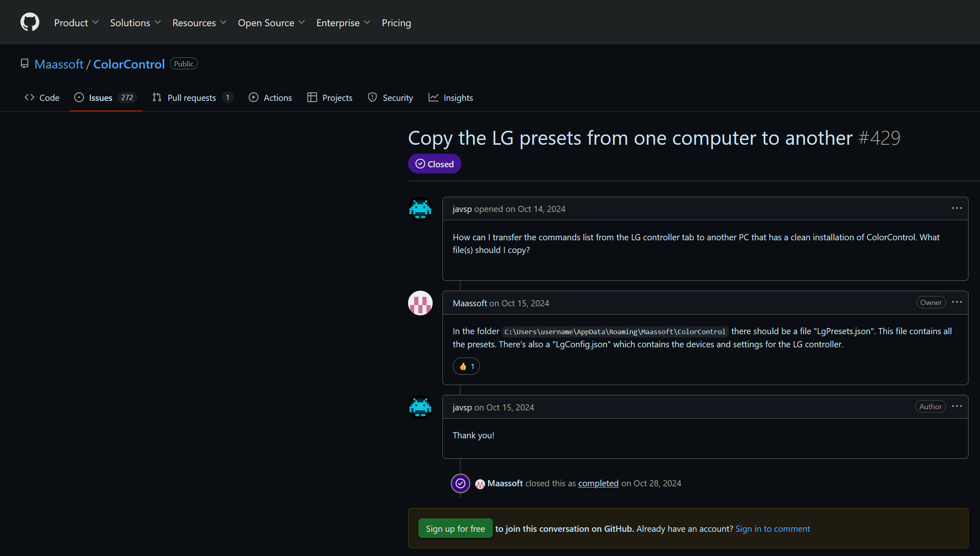This screenshot has height=556, width=980.
Task: Expand the Open Source dropdown menu
Action: click(x=271, y=23)
